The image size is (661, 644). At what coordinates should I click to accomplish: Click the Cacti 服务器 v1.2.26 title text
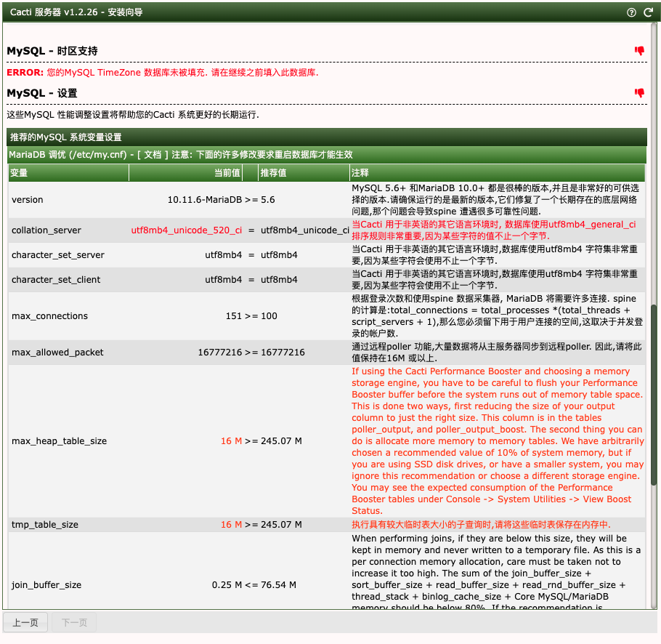pyautogui.click(x=76, y=12)
